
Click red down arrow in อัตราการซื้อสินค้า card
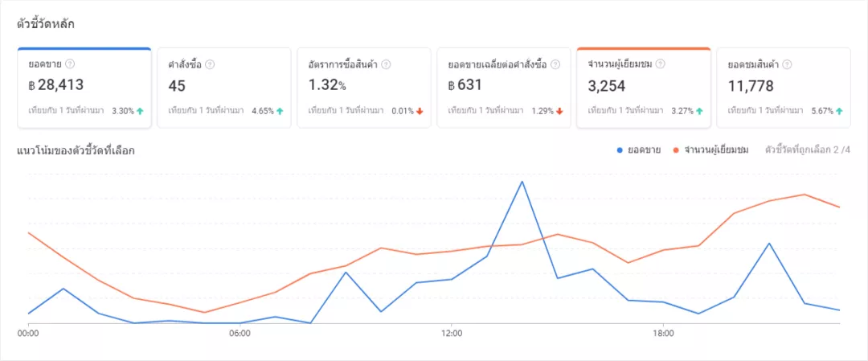pyautogui.click(x=420, y=111)
